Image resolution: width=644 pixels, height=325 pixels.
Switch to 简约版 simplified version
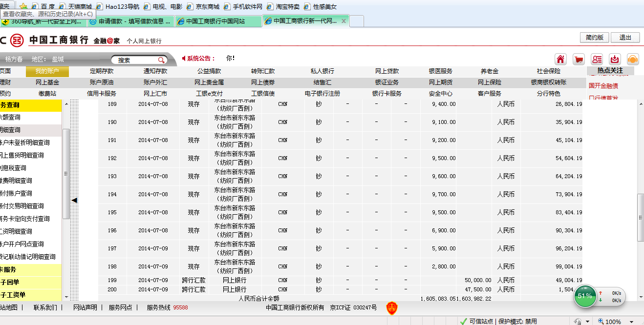click(x=595, y=38)
